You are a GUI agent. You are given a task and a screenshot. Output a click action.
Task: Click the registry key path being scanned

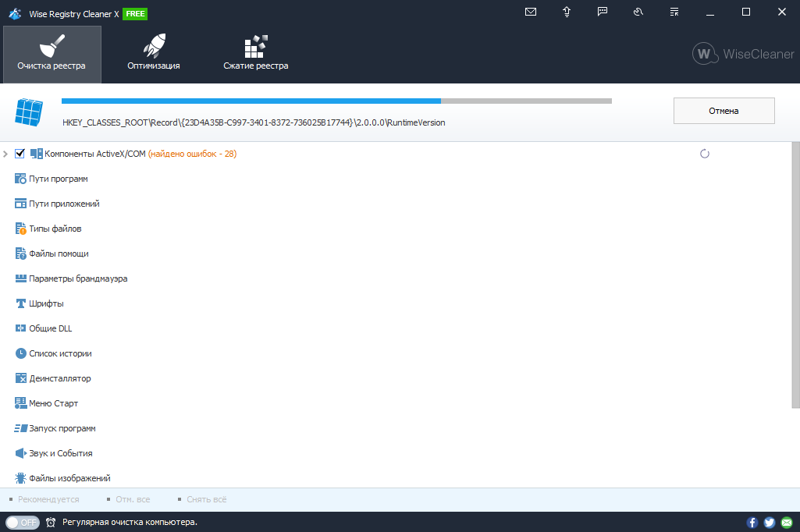pyautogui.click(x=254, y=122)
